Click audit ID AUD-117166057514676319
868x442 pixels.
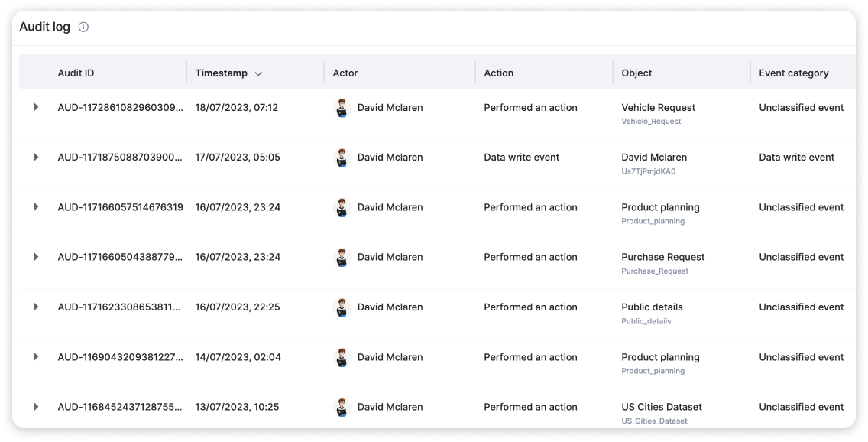point(120,207)
